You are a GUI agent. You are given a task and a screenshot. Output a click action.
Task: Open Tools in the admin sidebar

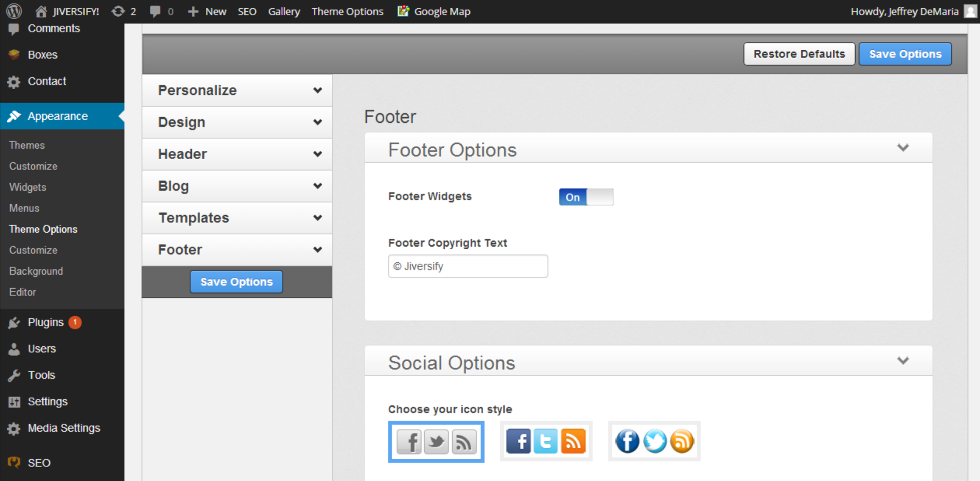(x=41, y=375)
